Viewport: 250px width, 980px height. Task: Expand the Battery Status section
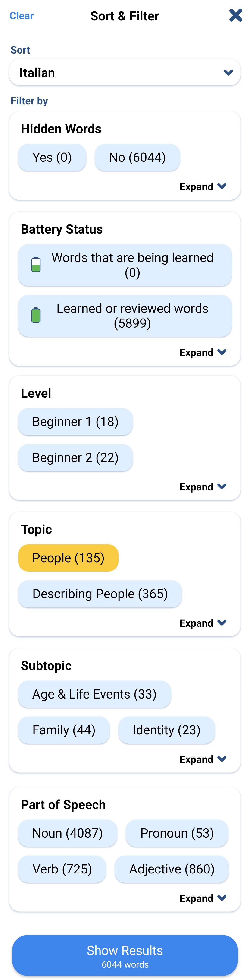[x=203, y=352]
